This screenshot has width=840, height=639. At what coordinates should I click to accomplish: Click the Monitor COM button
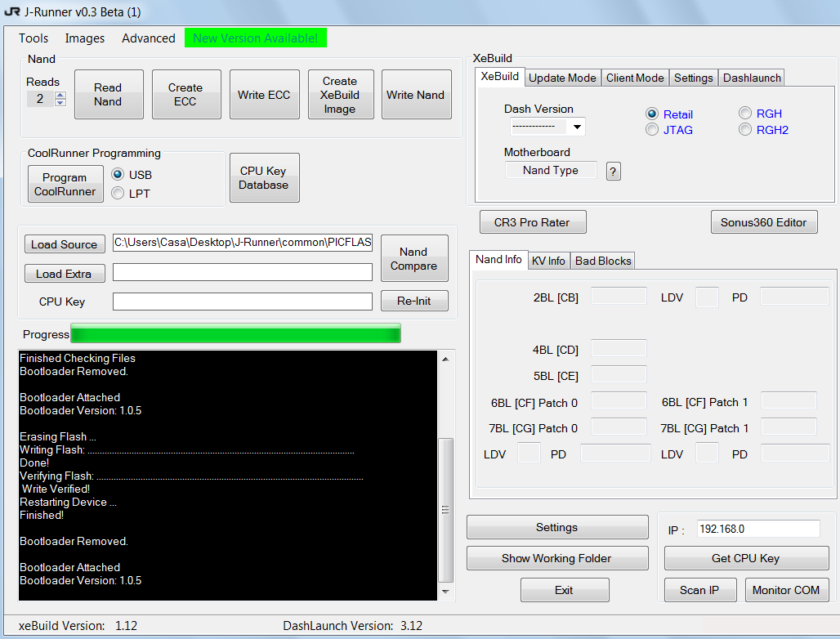tap(786, 590)
